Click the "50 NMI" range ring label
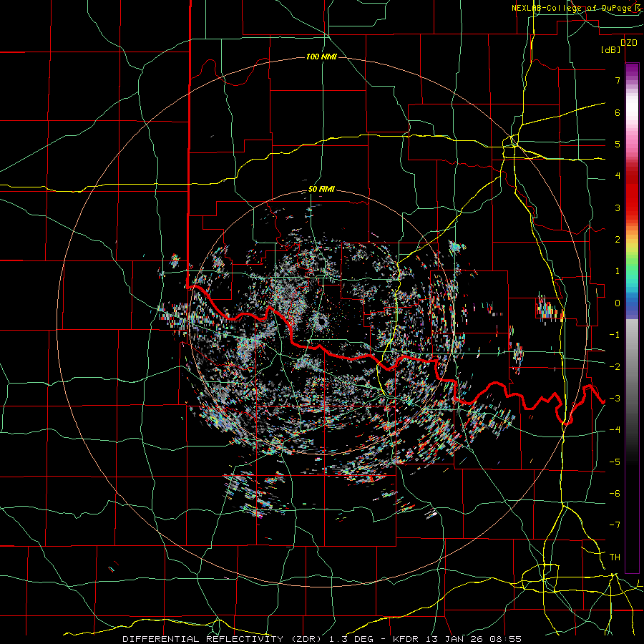The width and height of the screenshot is (644, 644). point(321,190)
